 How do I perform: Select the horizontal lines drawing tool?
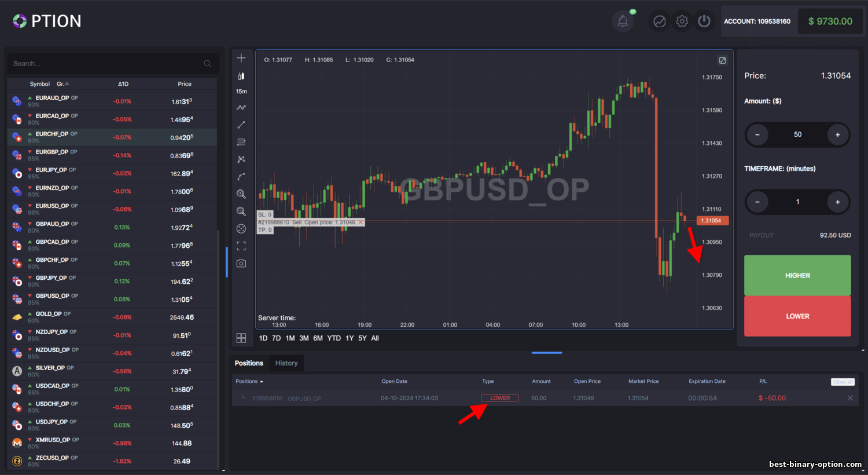(x=241, y=142)
